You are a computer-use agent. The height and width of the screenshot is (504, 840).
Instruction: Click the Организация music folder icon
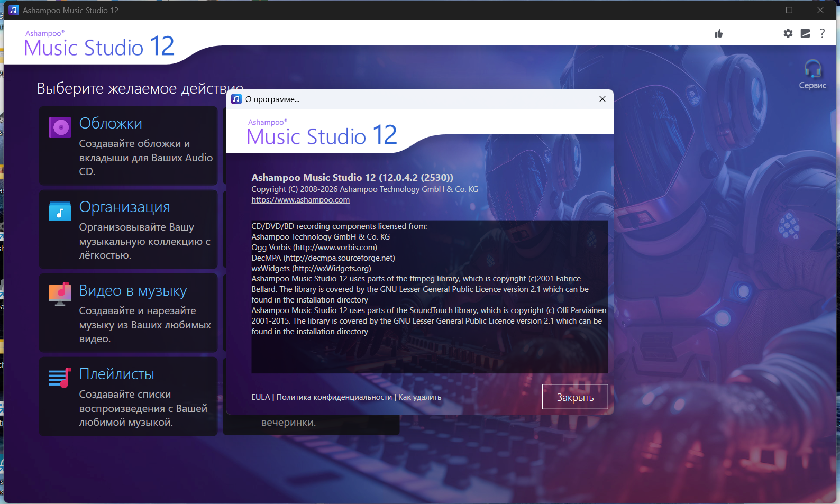[60, 211]
